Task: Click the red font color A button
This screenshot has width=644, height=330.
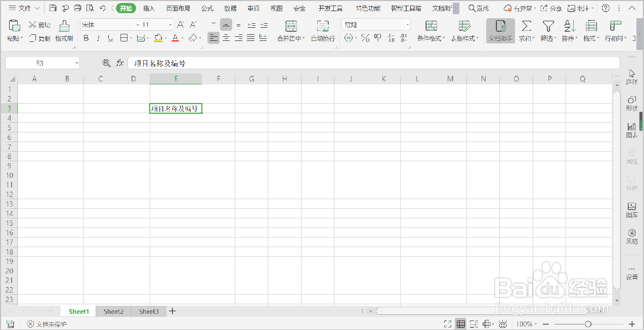Action: coord(175,38)
